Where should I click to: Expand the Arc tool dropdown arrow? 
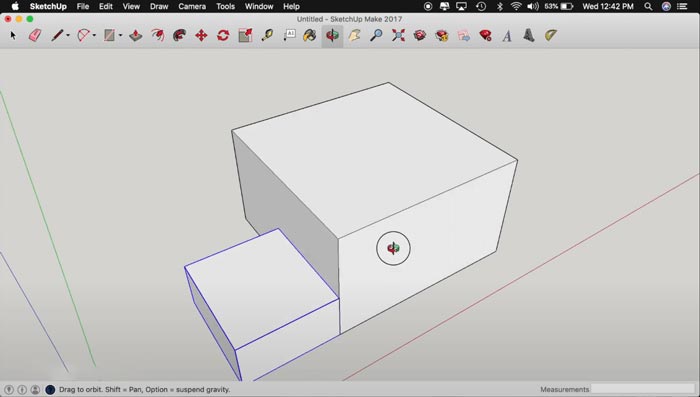click(x=94, y=35)
